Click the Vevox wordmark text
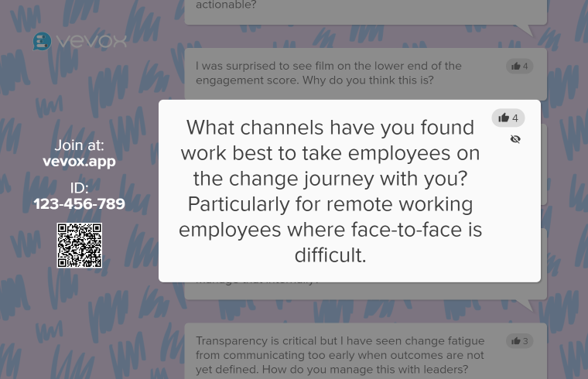The image size is (588, 379). pos(91,41)
